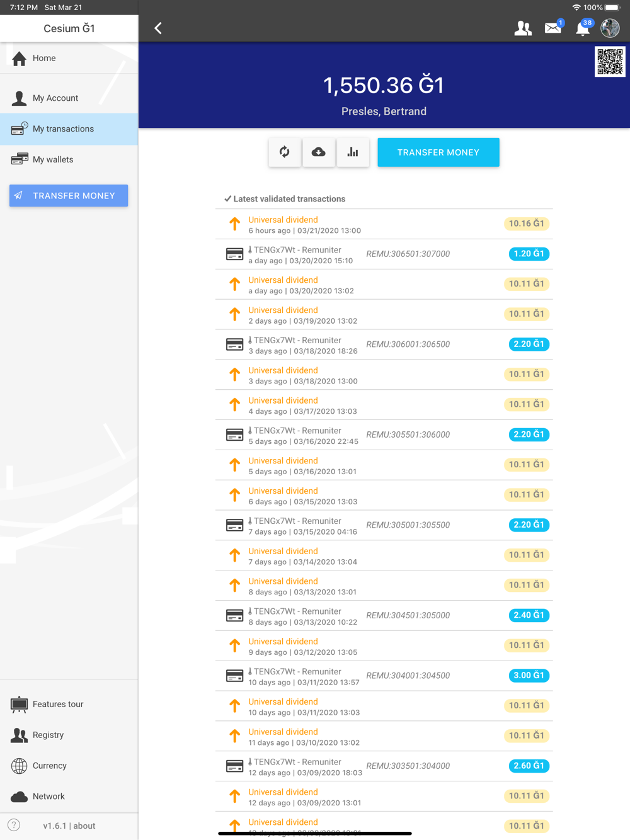
Task: Click the My wallets cards icon
Action: 20,159
